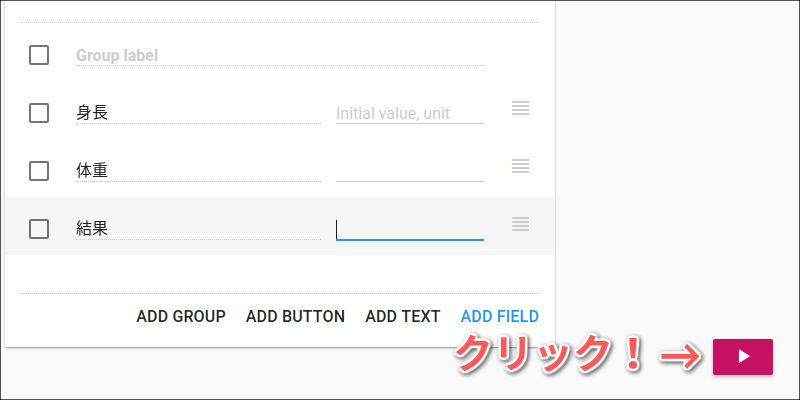Focus the 体重 initial value input

click(x=410, y=171)
